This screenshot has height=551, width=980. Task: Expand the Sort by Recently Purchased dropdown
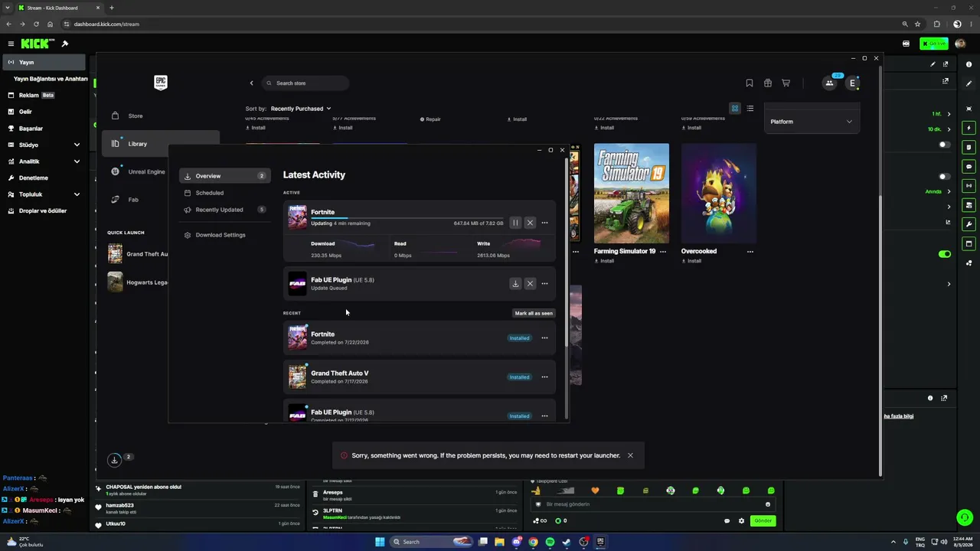[x=301, y=109]
